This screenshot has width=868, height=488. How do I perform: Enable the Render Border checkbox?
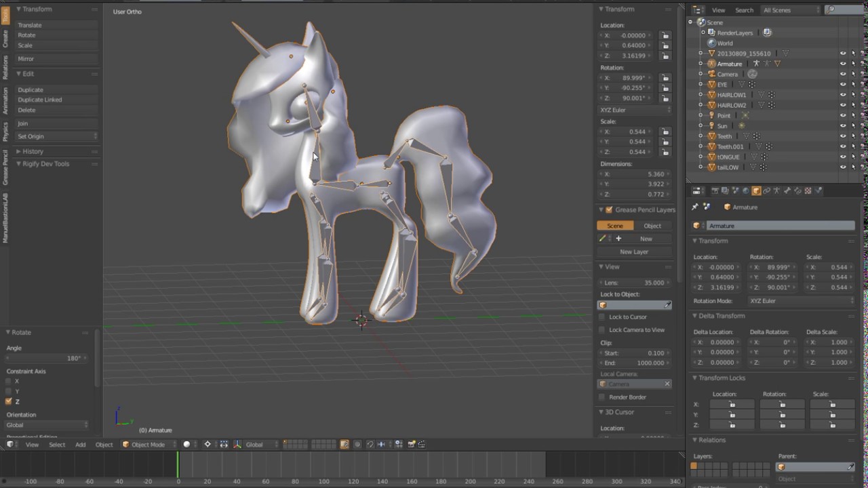pos(602,397)
